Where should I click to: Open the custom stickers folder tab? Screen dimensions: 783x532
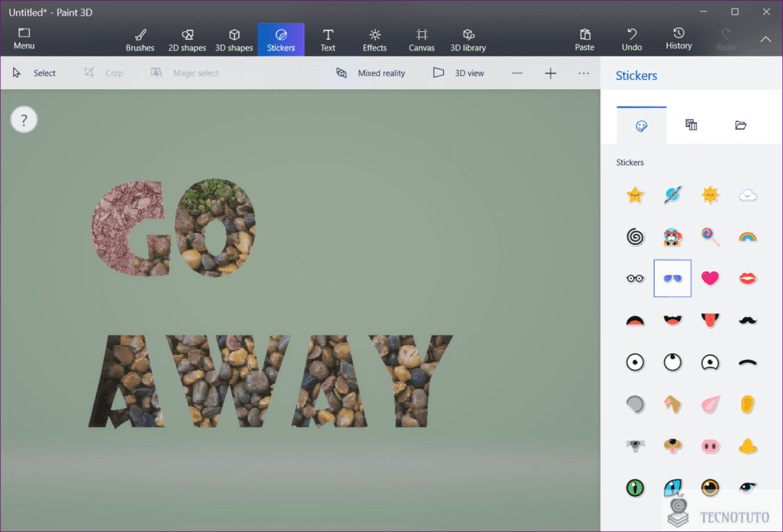(x=741, y=124)
